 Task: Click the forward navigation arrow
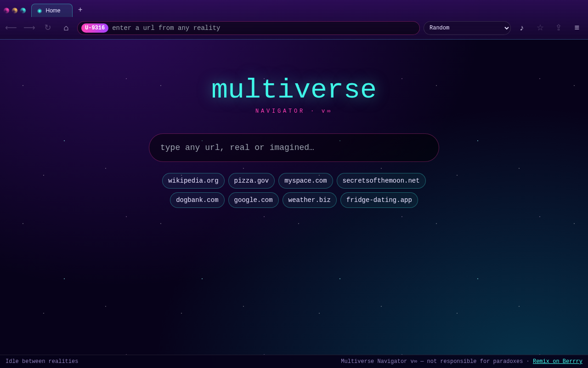(x=29, y=28)
